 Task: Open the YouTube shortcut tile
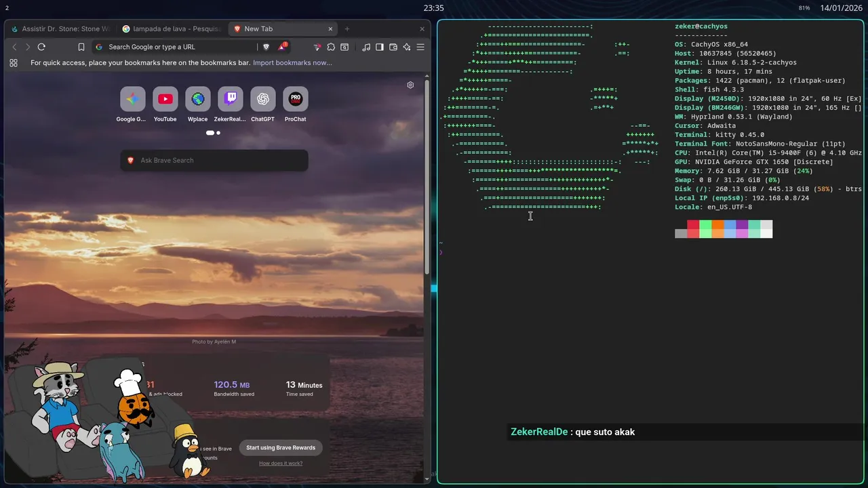[165, 104]
